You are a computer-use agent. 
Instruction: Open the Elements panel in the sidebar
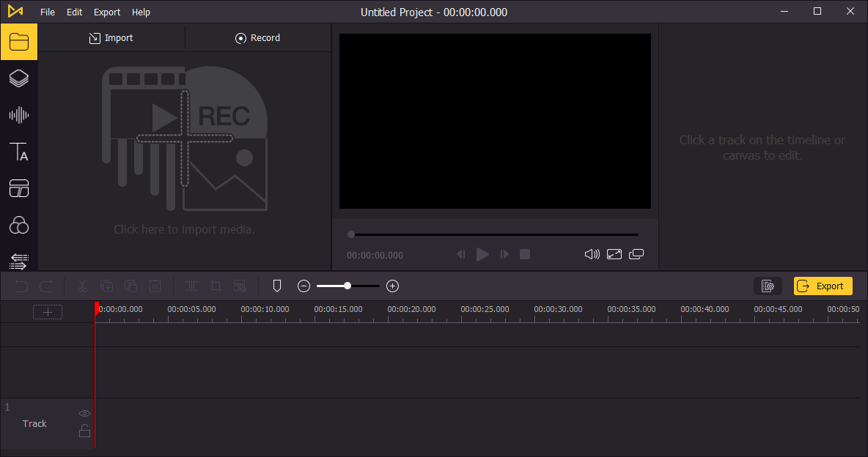pos(19,78)
